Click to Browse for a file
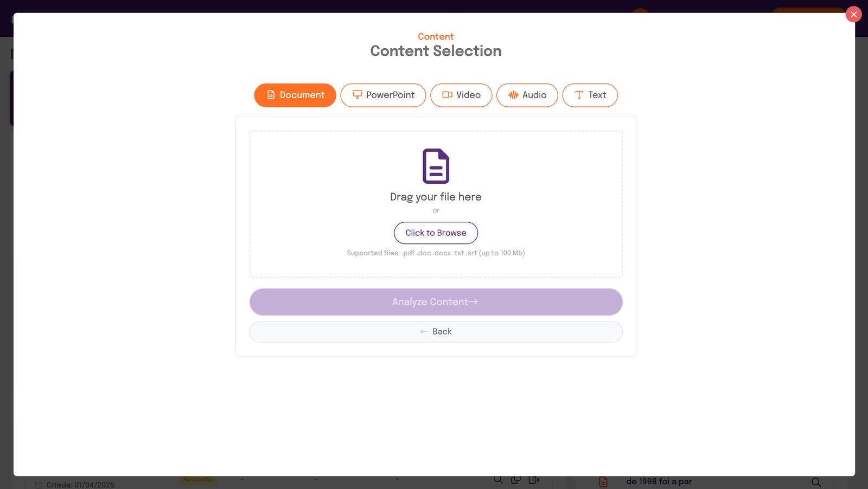This screenshot has width=868, height=489. 436,233
